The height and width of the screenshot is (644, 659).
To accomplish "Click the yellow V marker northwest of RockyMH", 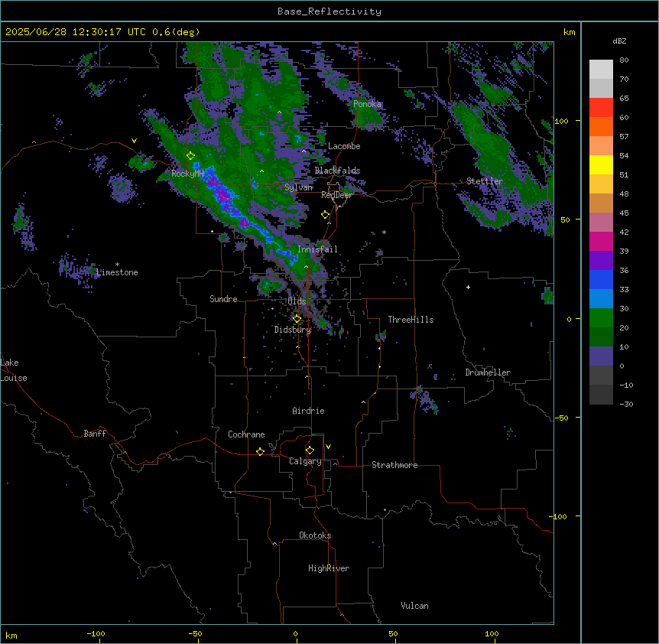I will pos(134,141).
